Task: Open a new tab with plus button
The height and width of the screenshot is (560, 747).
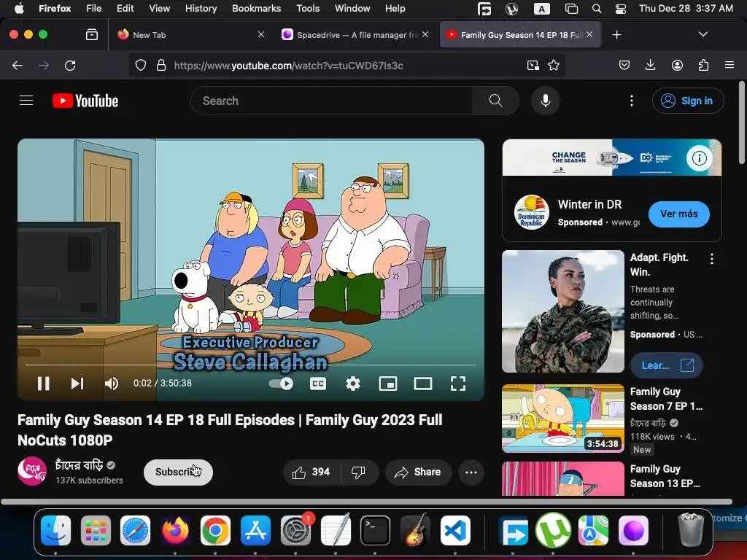Action: pyautogui.click(x=616, y=35)
